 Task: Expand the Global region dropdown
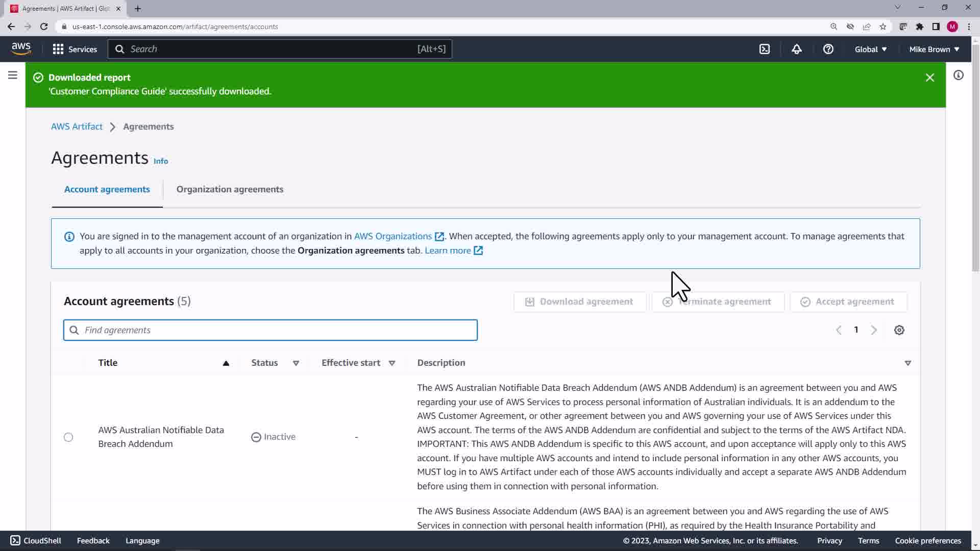pyautogui.click(x=870, y=49)
